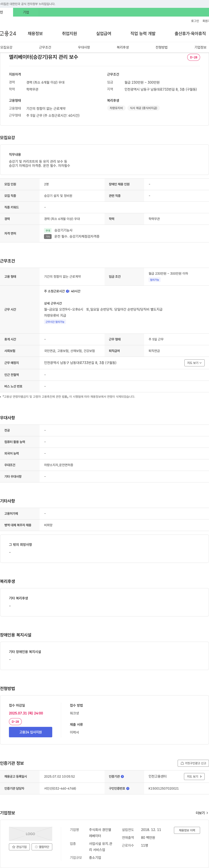209x868 pixels.
Task: Click the help icon beside 구인인증번호
Action: (128, 788)
